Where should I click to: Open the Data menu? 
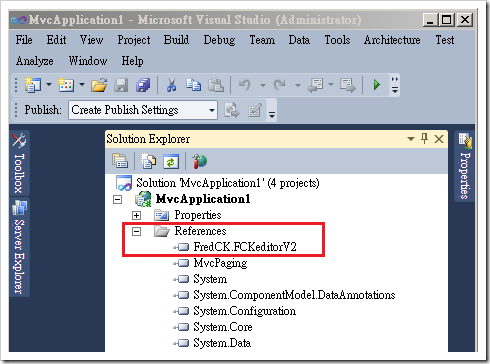point(299,40)
